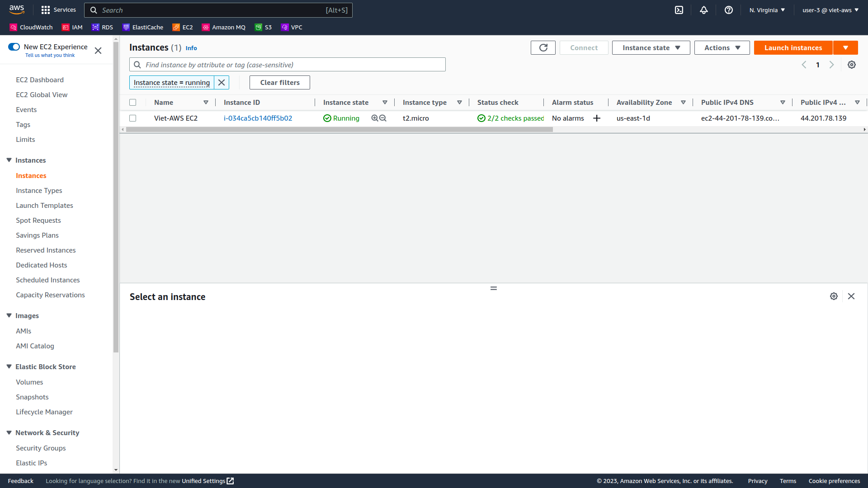
Task: Zoom in filter on Running state
Action: [x=374, y=118]
